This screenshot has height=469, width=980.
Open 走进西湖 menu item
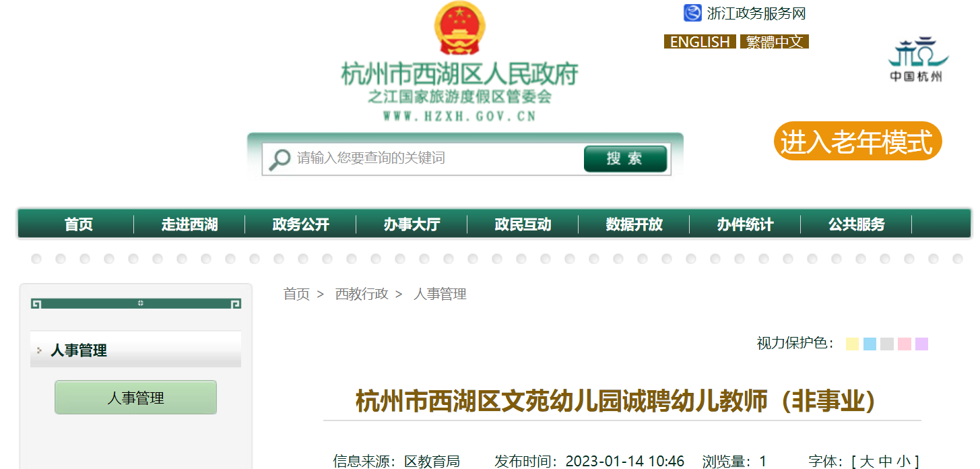click(189, 224)
